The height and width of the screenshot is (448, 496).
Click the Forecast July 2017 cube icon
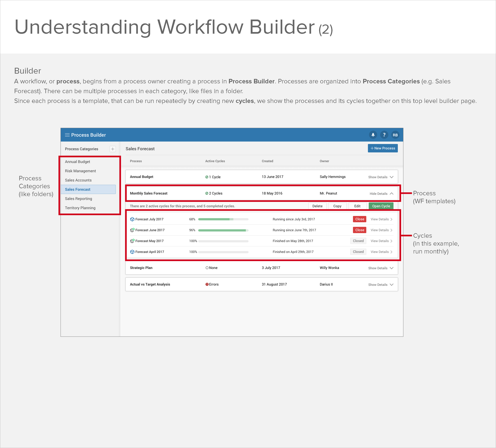pos(132,219)
